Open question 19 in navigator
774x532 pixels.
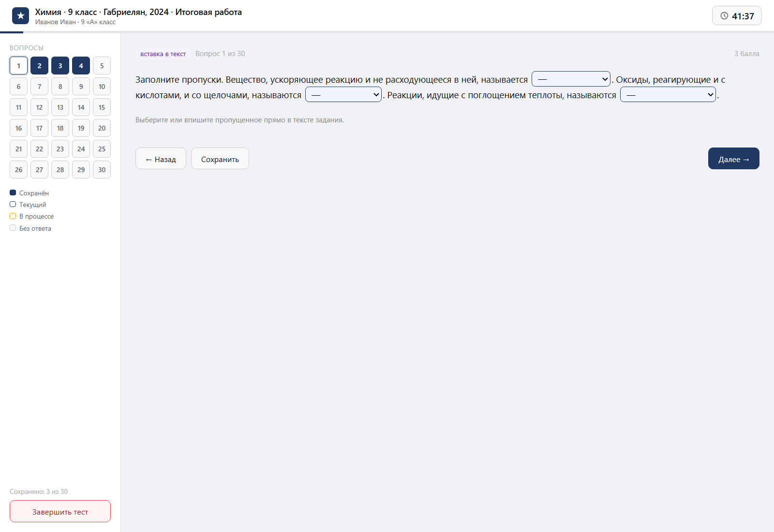tap(81, 128)
